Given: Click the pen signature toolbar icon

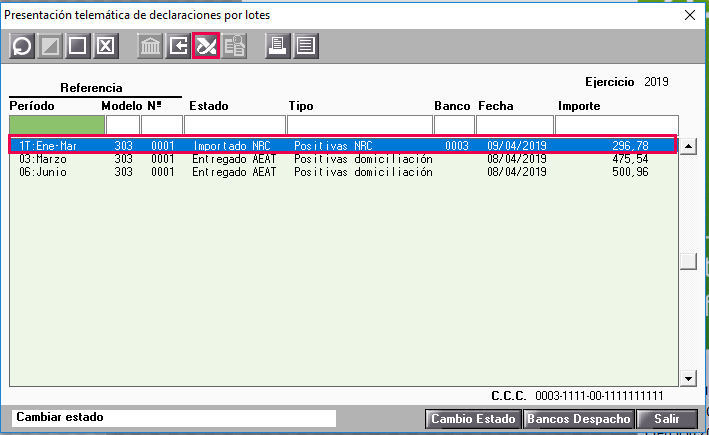Looking at the screenshot, I should click(206, 46).
